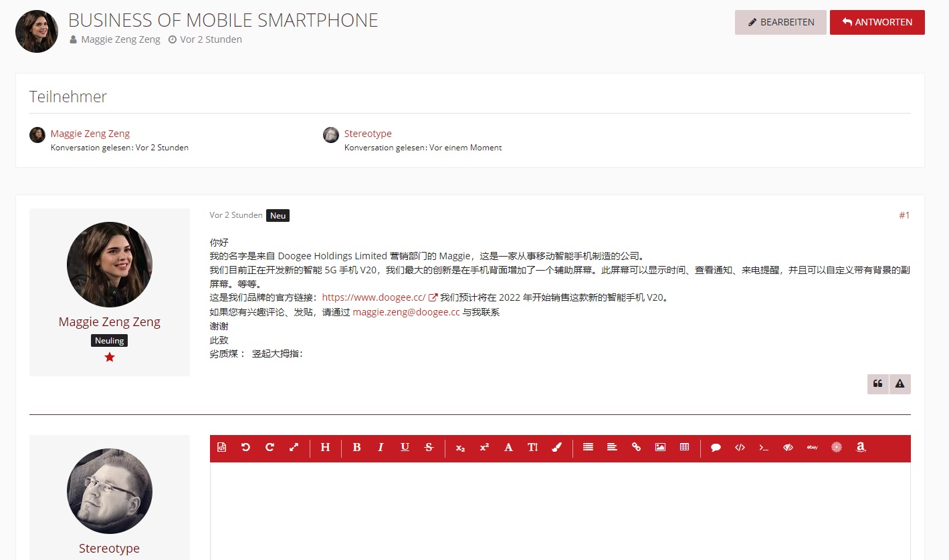This screenshot has width=949, height=560.
Task: Open Stereotype participant link
Action: pyautogui.click(x=368, y=134)
